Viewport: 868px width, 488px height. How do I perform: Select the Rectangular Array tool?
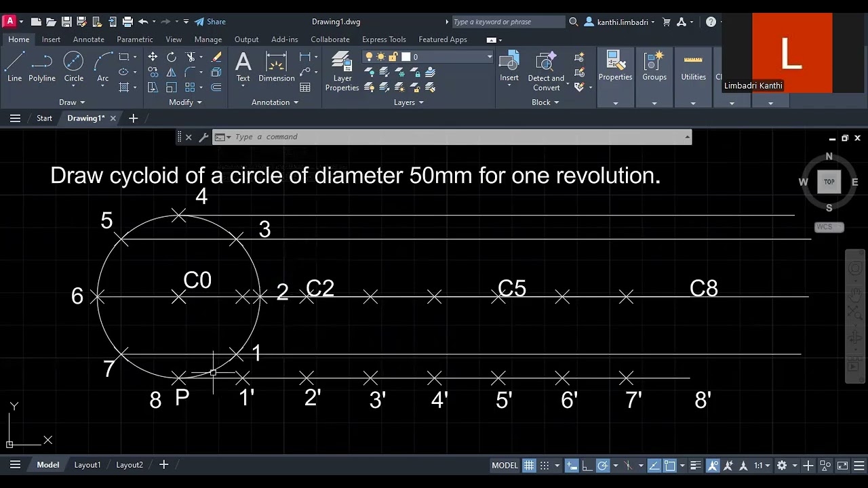point(190,87)
